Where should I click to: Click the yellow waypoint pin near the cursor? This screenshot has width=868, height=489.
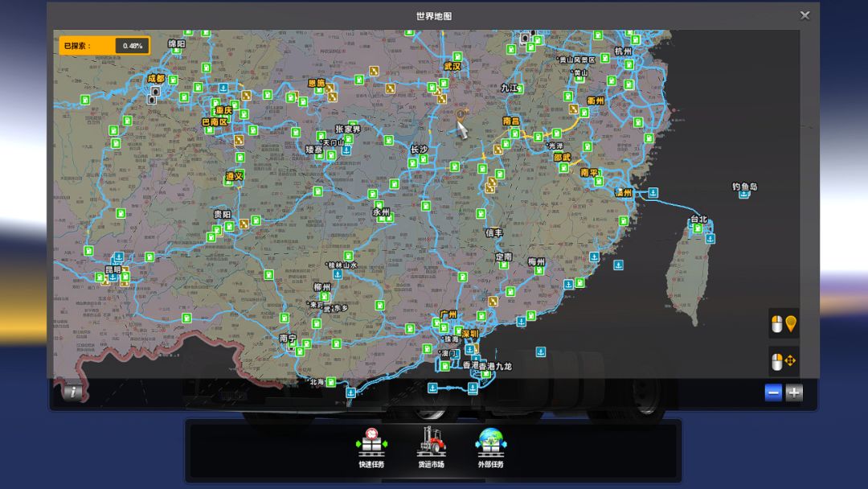pyautogui.click(x=460, y=114)
